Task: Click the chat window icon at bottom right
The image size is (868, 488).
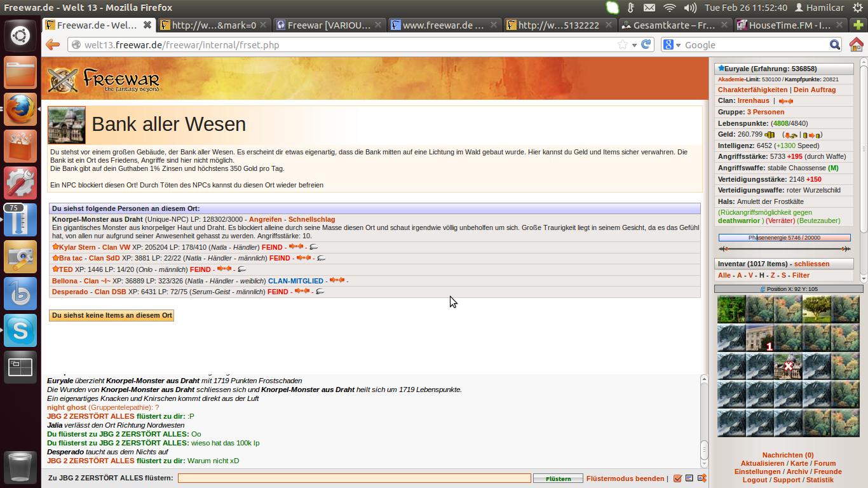Action: click(689, 478)
